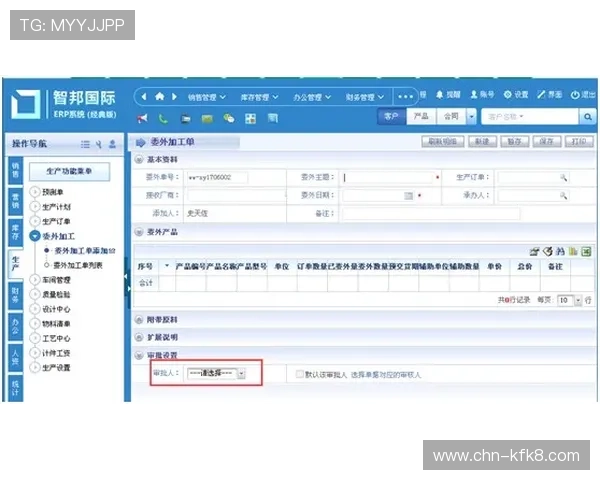Go back with the left arrow icon
The width and height of the screenshot is (600, 480).
(144, 96)
